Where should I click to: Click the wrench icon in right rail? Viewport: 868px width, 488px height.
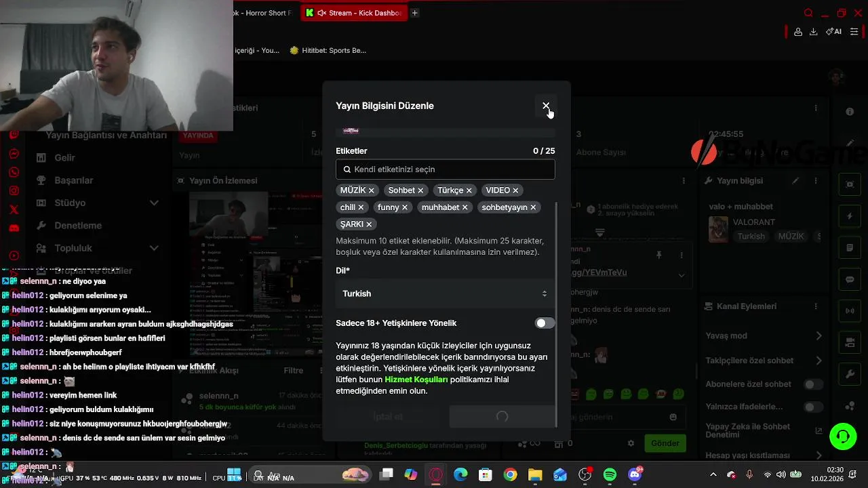[x=850, y=374]
